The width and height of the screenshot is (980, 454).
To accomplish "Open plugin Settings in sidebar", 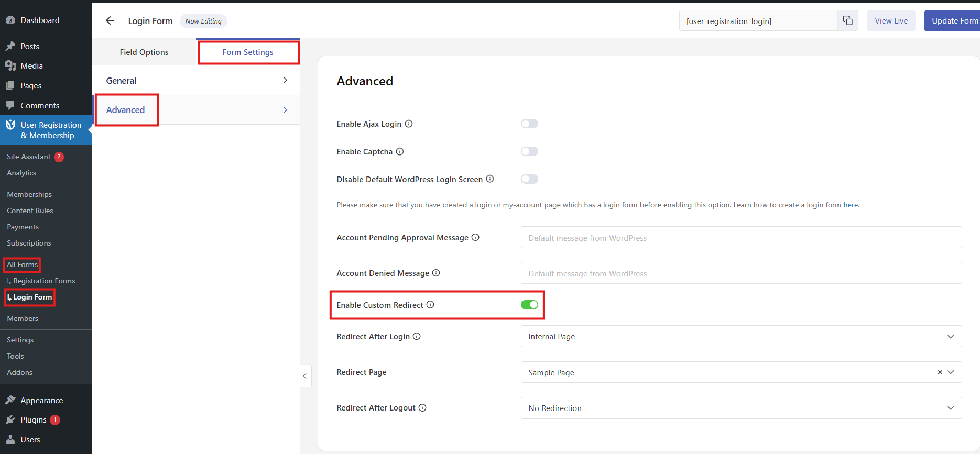I will pos(20,340).
